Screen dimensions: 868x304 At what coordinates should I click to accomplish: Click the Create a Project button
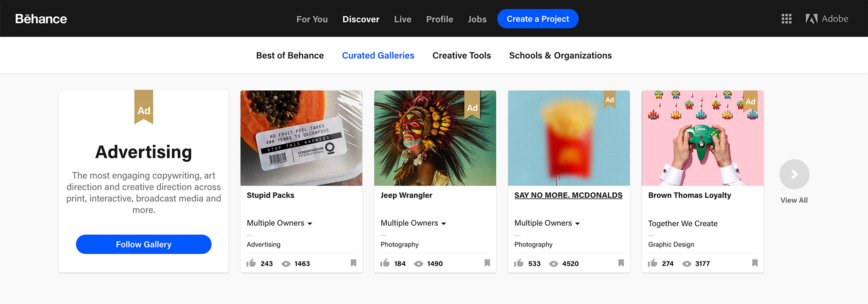tap(538, 19)
